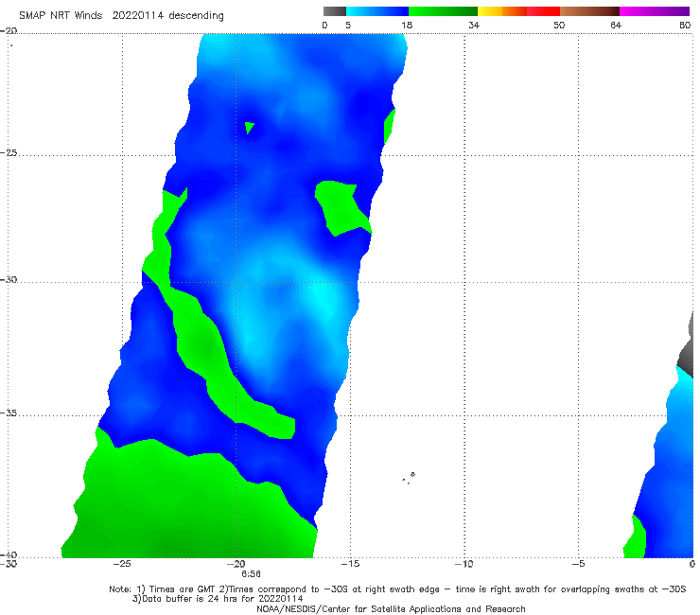The width and height of the screenshot is (700, 615).
Task: Click the bottom-axis longitude label "-25"
Action: pos(122,564)
